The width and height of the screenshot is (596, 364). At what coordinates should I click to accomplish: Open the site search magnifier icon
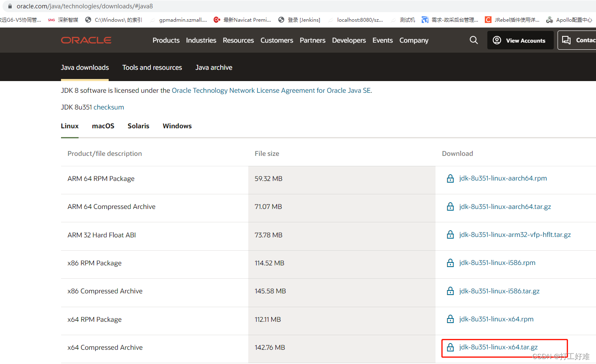(x=474, y=40)
